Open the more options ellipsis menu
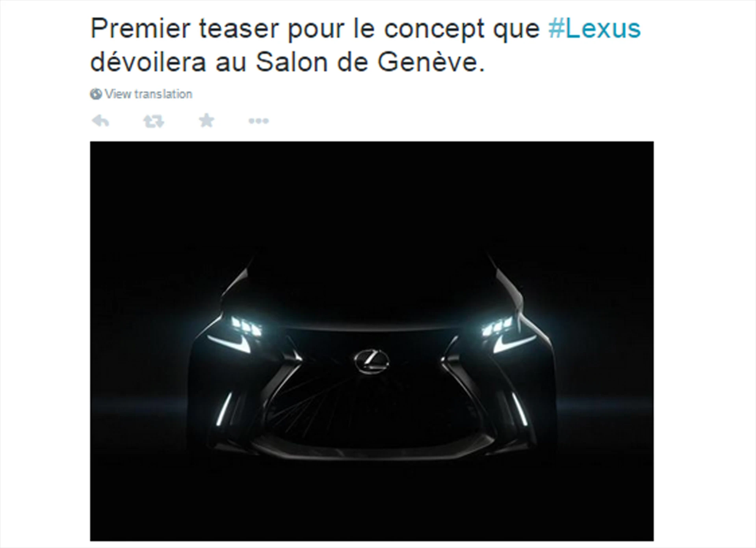 point(259,121)
